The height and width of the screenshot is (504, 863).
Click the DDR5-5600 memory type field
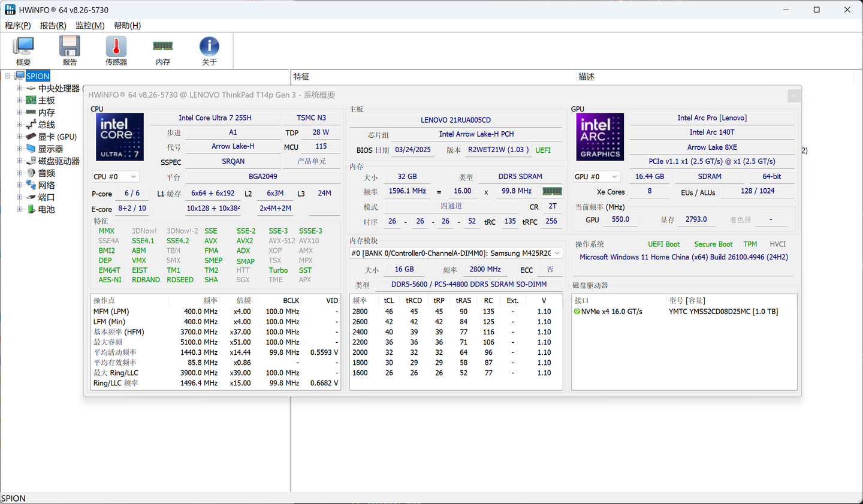[x=469, y=284]
